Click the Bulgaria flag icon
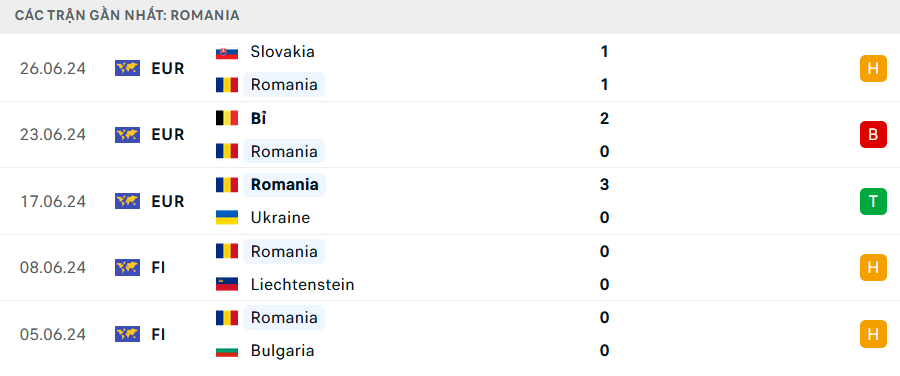Image resolution: width=900 pixels, height=376 pixels. (x=227, y=351)
